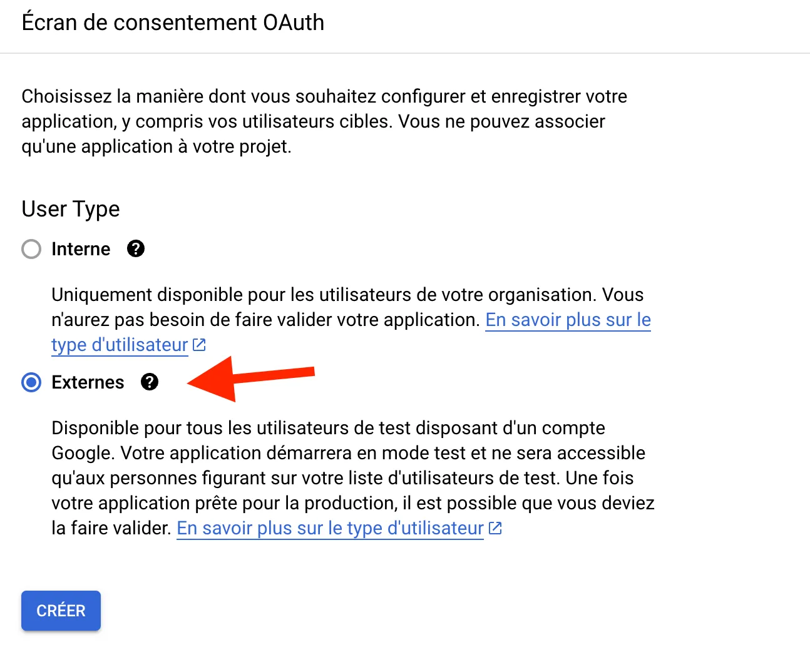This screenshot has width=810, height=672.
Task: Open "En savoir plus sur le type d'utilisateur" under Interne
Action: click(566, 320)
